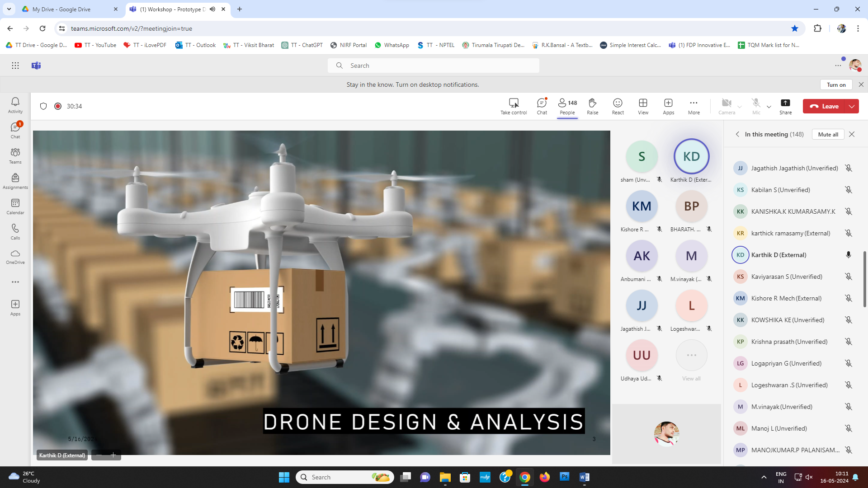Open the More actions menu

pyautogui.click(x=693, y=106)
